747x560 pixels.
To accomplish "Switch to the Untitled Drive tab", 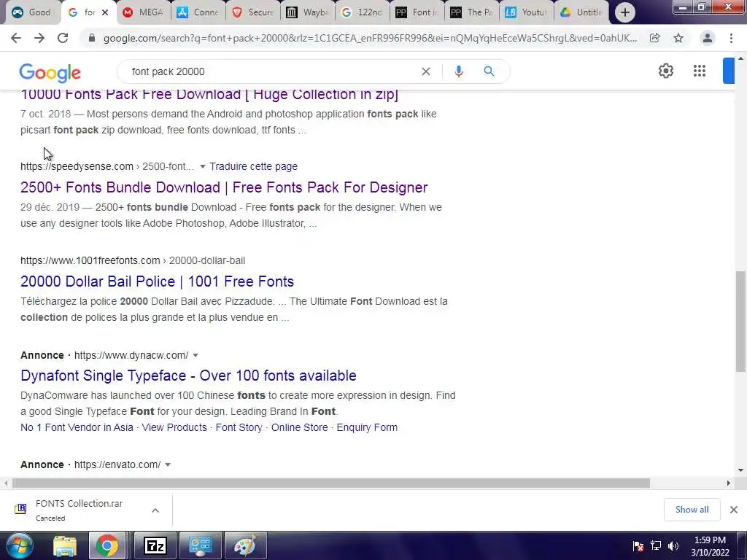I will point(581,12).
